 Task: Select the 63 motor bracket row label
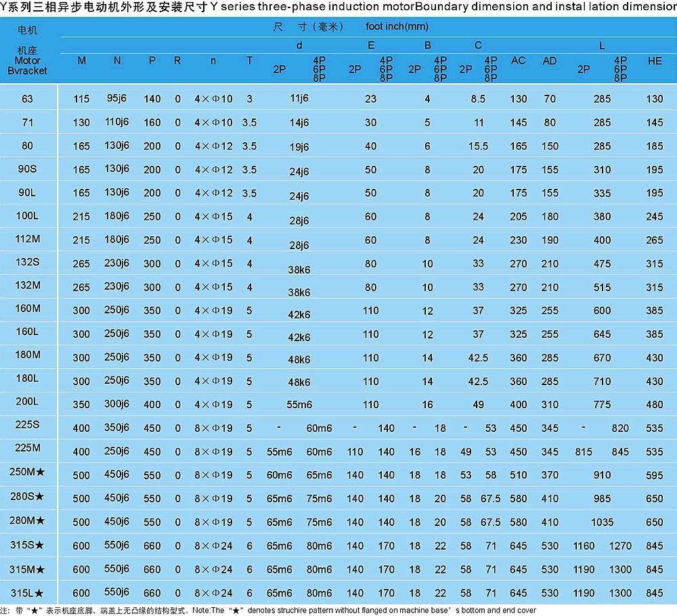(x=27, y=99)
